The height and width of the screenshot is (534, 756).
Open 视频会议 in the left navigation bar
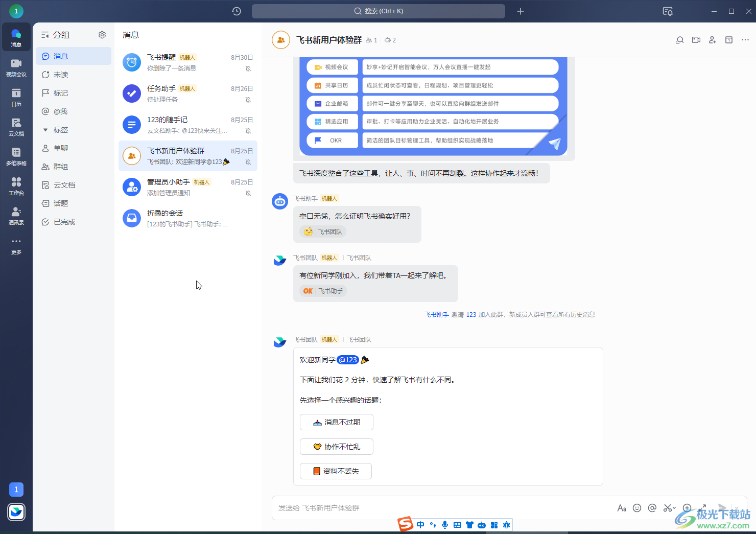click(x=16, y=67)
